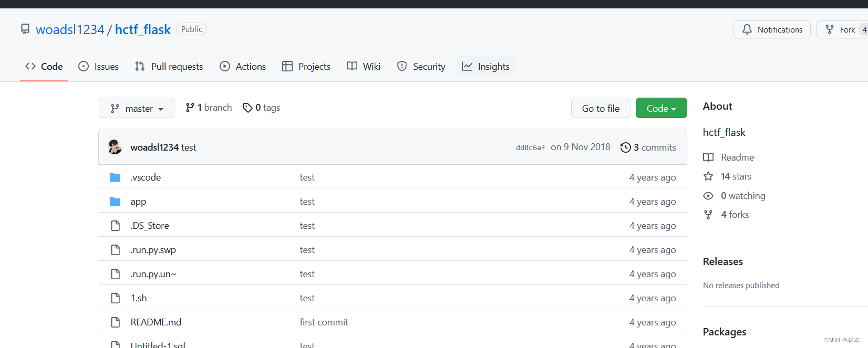
Task: Open the .run.py.swp file
Action: click(x=153, y=250)
